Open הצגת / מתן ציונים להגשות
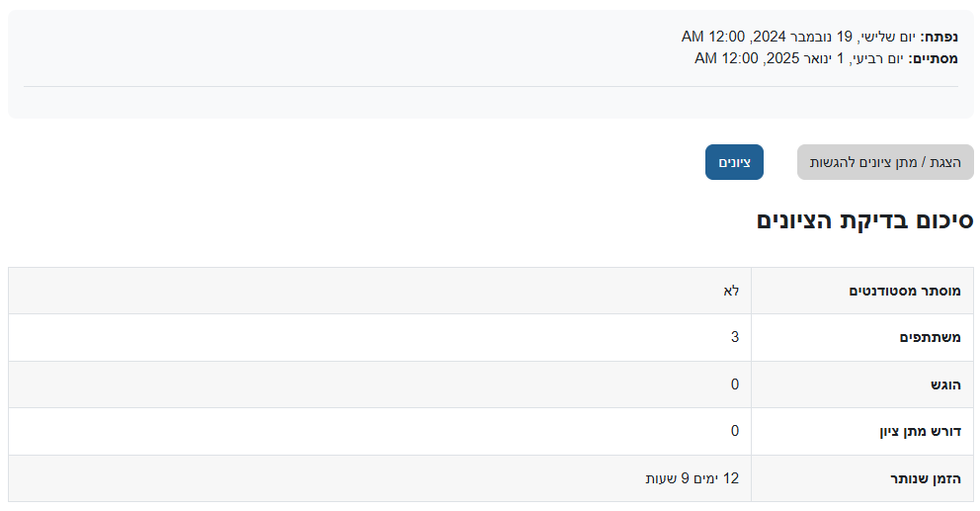 (884, 162)
